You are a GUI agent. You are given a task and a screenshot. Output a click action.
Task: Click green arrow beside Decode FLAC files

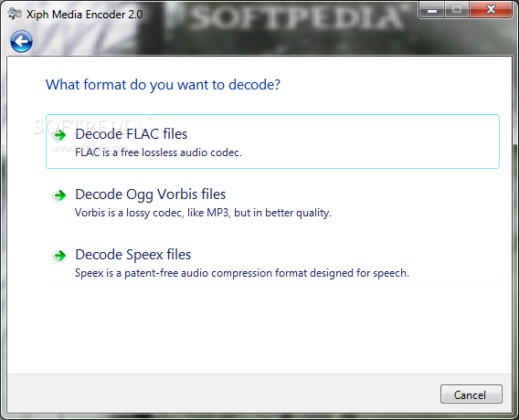(60, 135)
